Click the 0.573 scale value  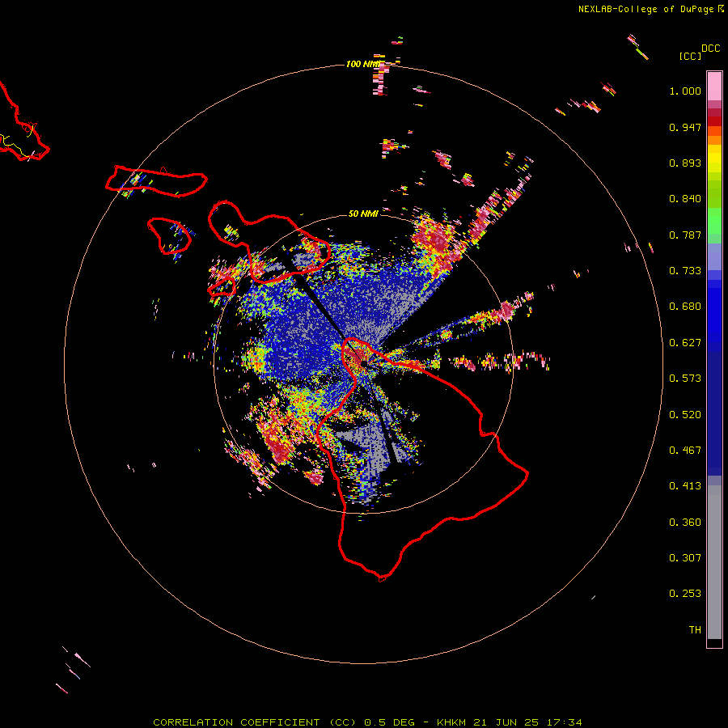685,379
